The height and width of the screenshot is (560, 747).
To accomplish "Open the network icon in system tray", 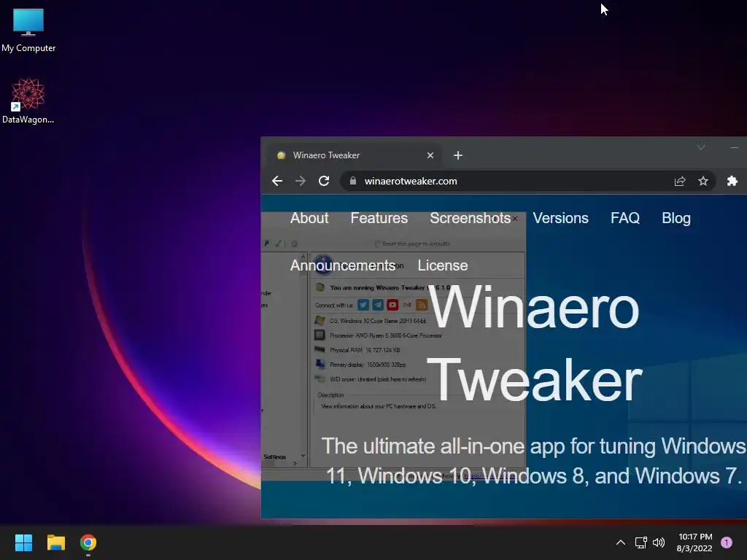I will click(x=640, y=542).
